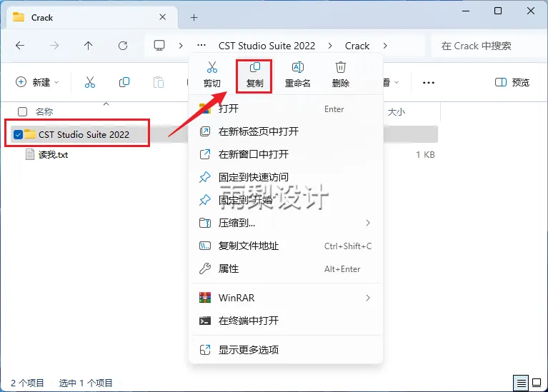Open the partially hidden 查看 view dropdown

[x=392, y=82]
